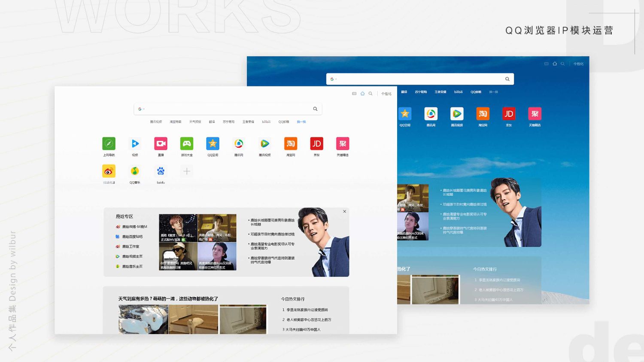The image size is (644, 362).
Task: Click into the white window search field
Action: tap(228, 109)
